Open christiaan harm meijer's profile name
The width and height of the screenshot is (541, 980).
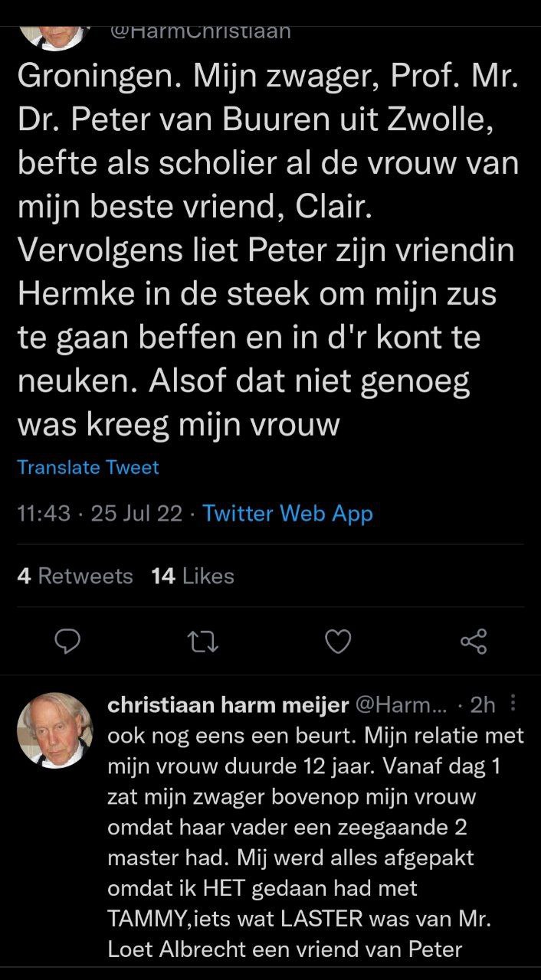click(228, 704)
